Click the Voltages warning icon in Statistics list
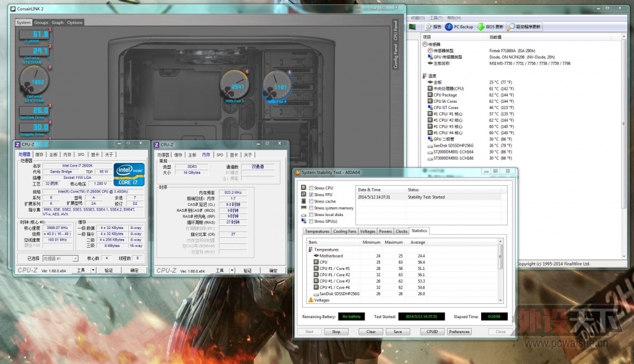 point(311,300)
